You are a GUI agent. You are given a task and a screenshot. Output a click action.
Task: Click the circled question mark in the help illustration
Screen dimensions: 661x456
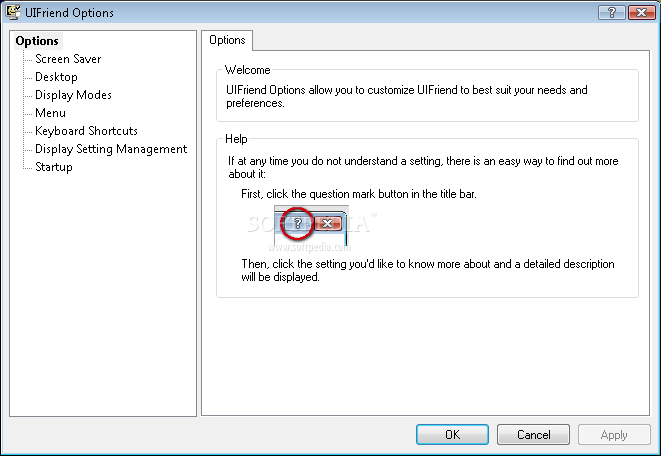tap(298, 224)
